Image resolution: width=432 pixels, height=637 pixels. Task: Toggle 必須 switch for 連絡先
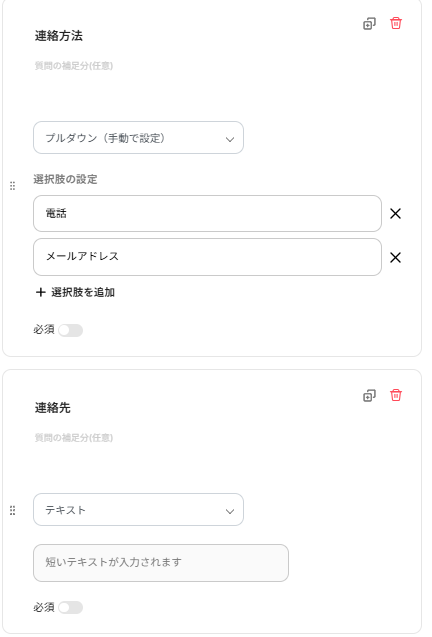(70, 608)
